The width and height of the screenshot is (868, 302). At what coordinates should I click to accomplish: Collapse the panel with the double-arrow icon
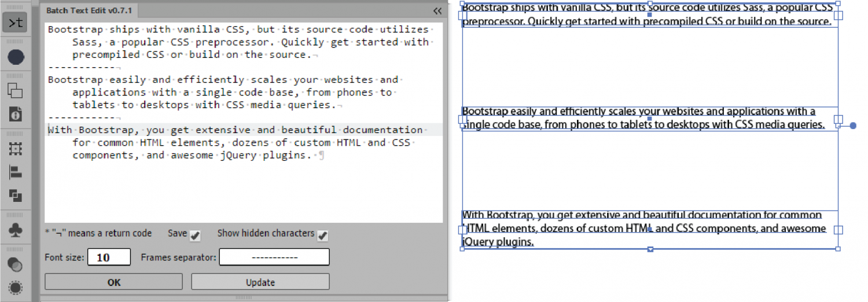point(437,10)
